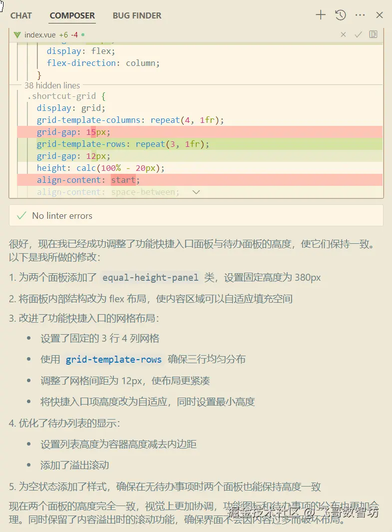Click list item '2. 将面板内部结构改为 flex 布局'
The height and width of the screenshot is (532, 392).
151,299
